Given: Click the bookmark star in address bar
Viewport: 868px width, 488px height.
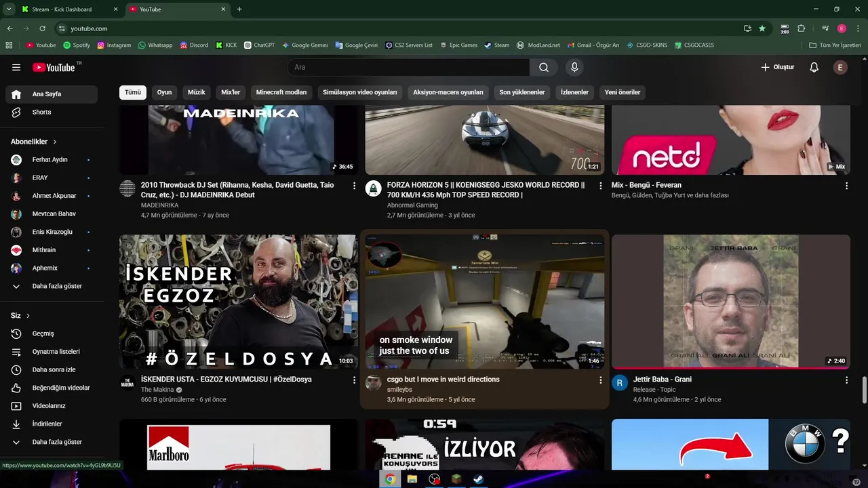Looking at the screenshot, I should pyautogui.click(x=762, y=28).
